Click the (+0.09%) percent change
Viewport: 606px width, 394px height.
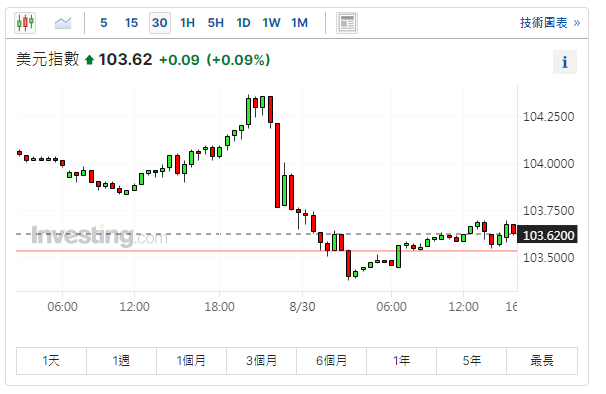[238, 60]
